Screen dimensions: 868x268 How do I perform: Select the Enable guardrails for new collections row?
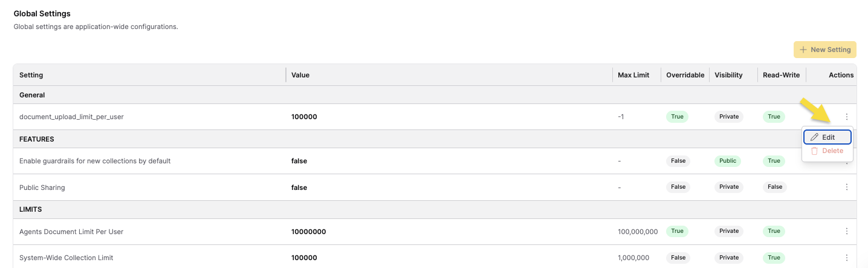pos(95,161)
